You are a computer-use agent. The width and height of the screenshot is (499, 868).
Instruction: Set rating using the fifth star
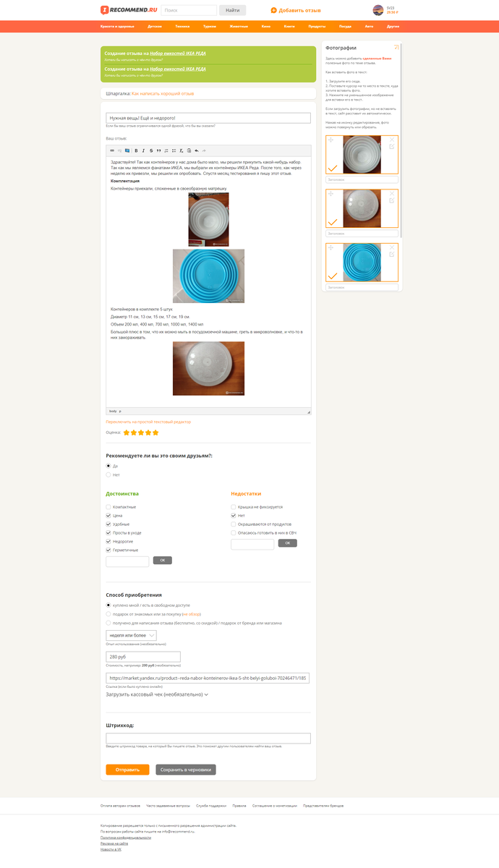(x=155, y=433)
